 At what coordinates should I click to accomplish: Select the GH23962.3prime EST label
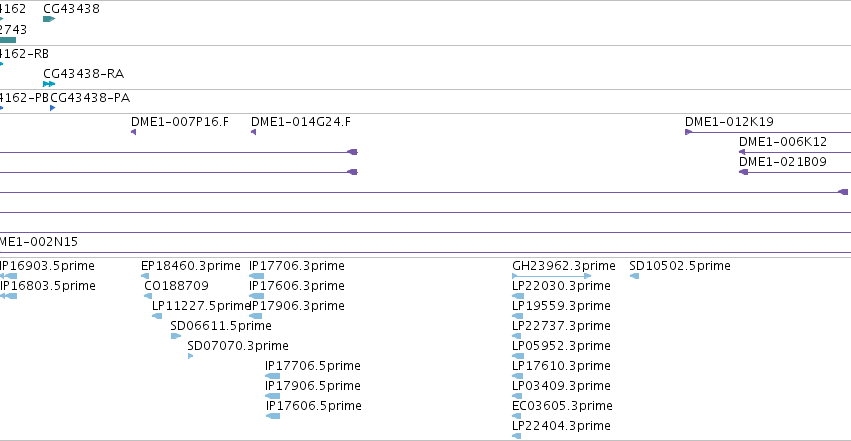[x=564, y=266]
